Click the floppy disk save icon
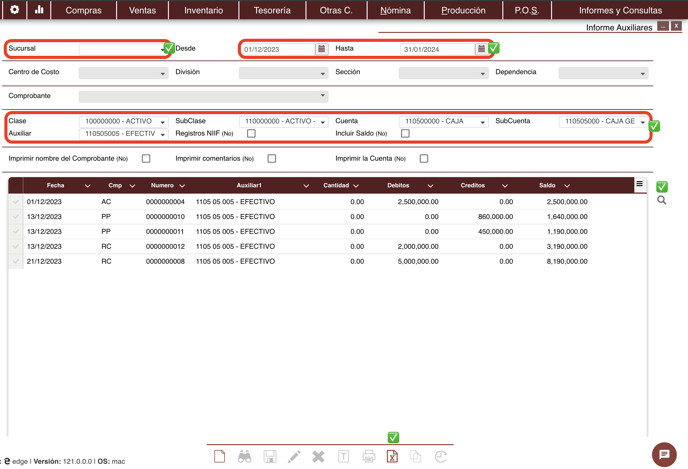688x469 pixels. tap(269, 457)
